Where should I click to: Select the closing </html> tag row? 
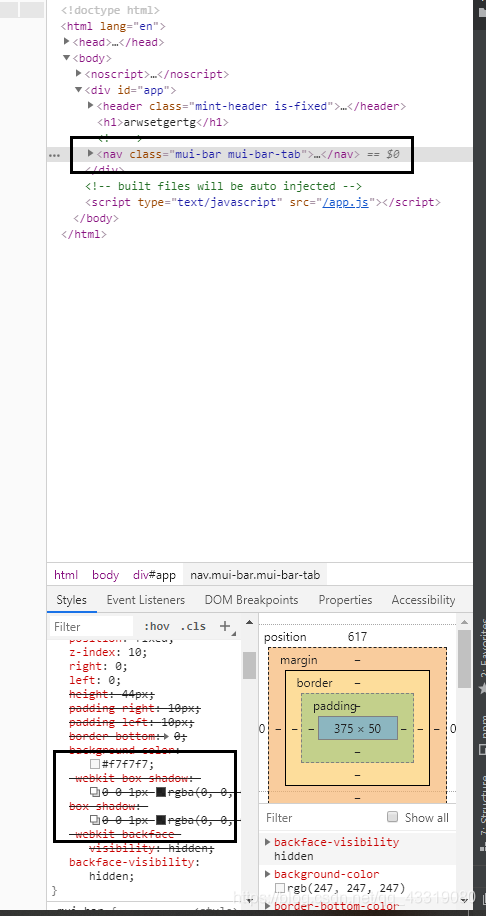click(x=84, y=234)
